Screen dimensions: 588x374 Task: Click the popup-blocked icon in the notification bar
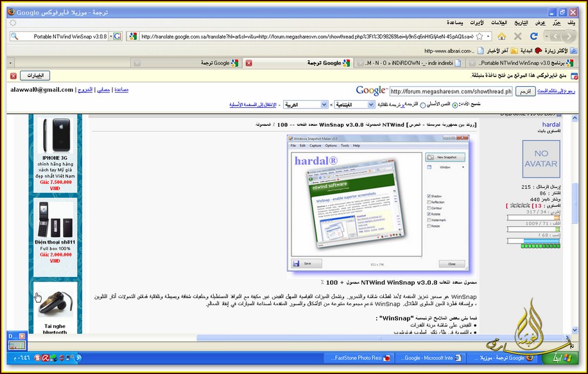tap(574, 76)
